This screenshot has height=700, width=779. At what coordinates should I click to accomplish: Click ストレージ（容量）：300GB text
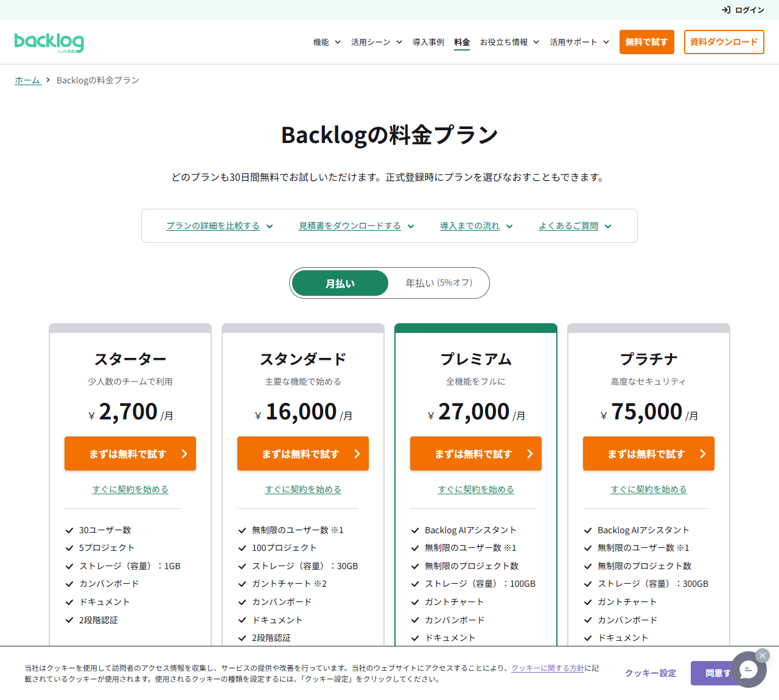(x=653, y=584)
